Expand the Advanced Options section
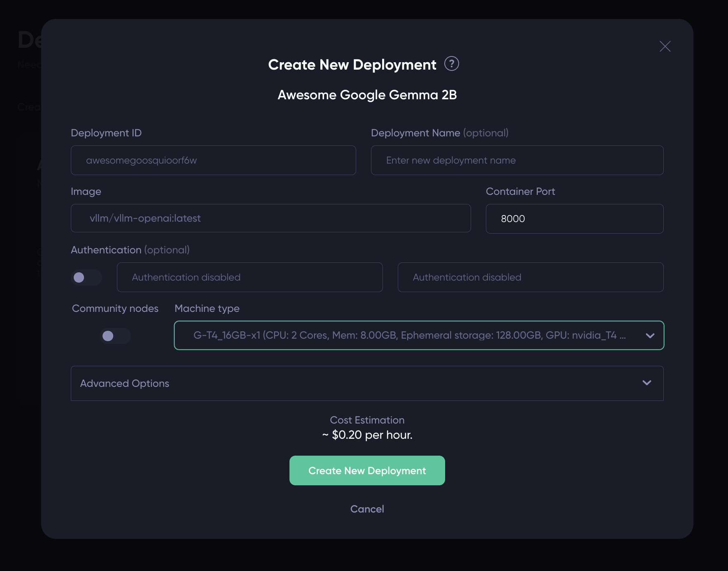The height and width of the screenshot is (571, 728). click(x=367, y=383)
